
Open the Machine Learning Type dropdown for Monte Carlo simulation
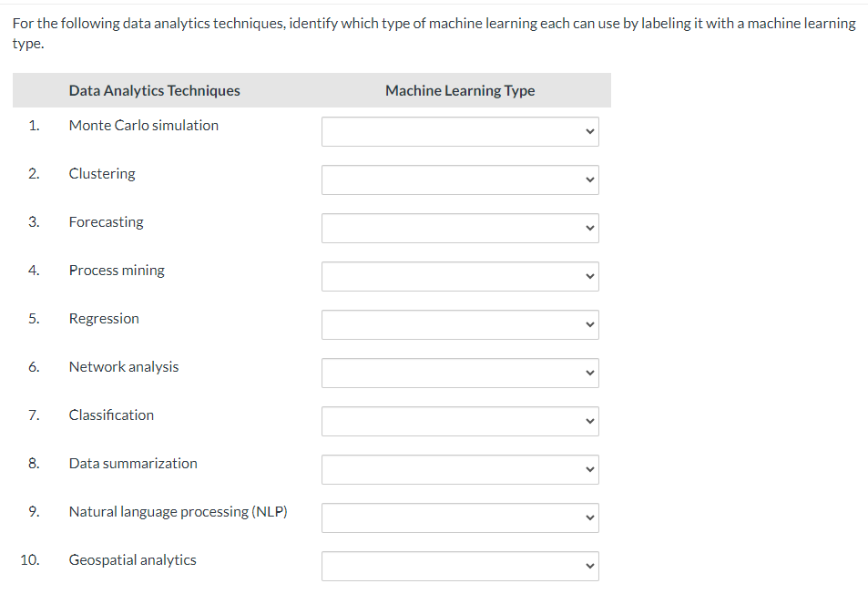(459, 131)
